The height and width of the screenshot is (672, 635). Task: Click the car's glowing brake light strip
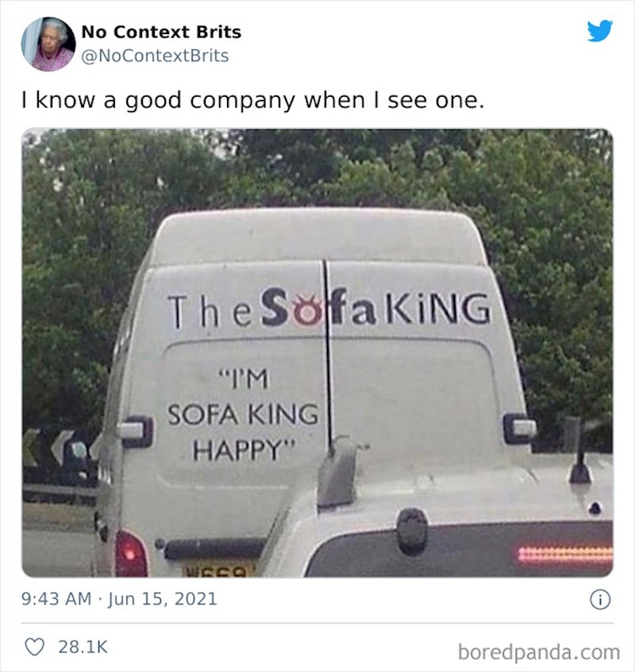(x=564, y=554)
